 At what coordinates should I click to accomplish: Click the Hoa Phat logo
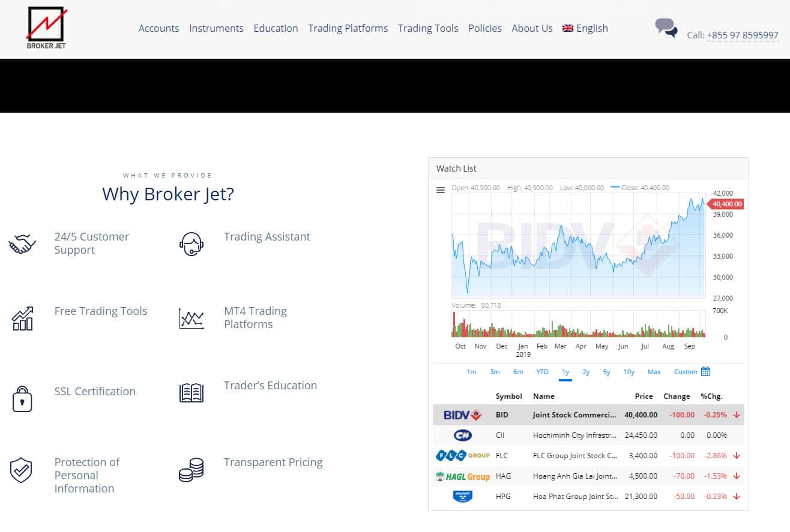pos(462,496)
